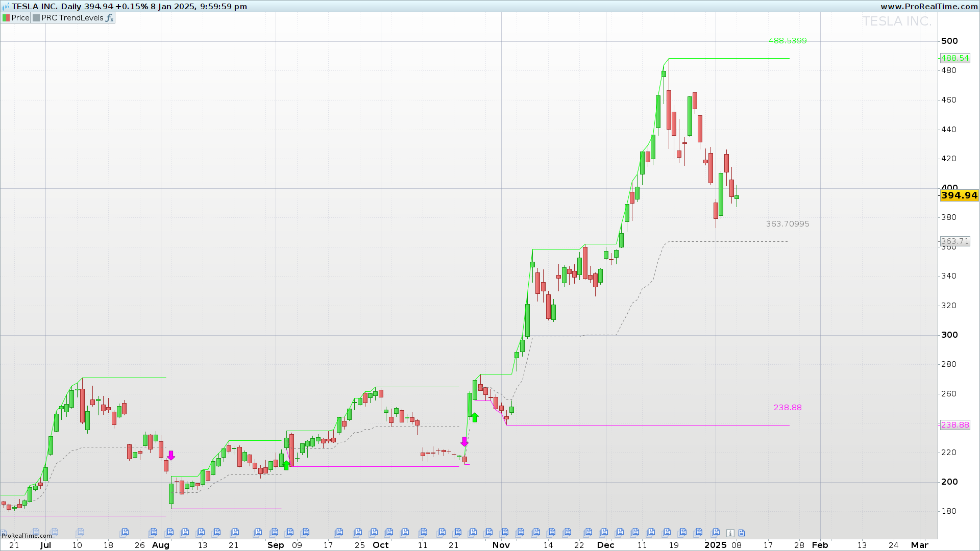Click the green-red Price color swatch

point(6,18)
